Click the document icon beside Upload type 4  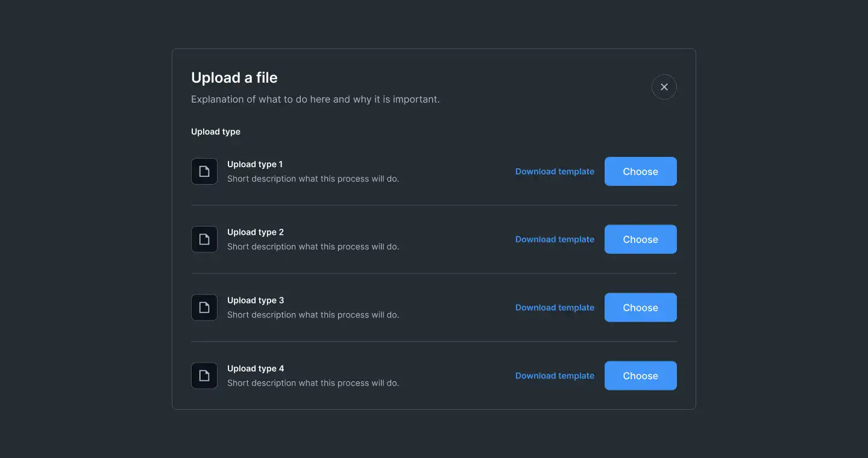tap(204, 376)
